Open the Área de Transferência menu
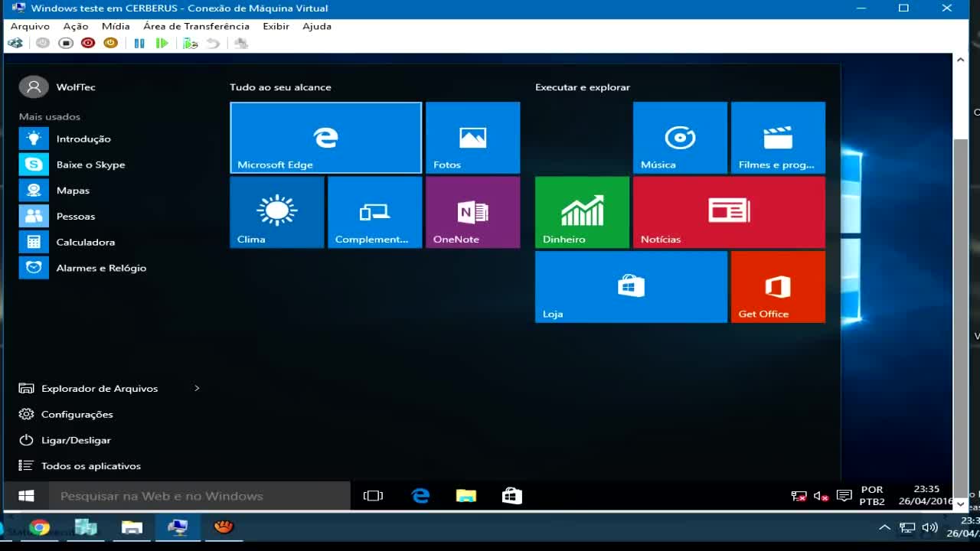 [x=196, y=26]
